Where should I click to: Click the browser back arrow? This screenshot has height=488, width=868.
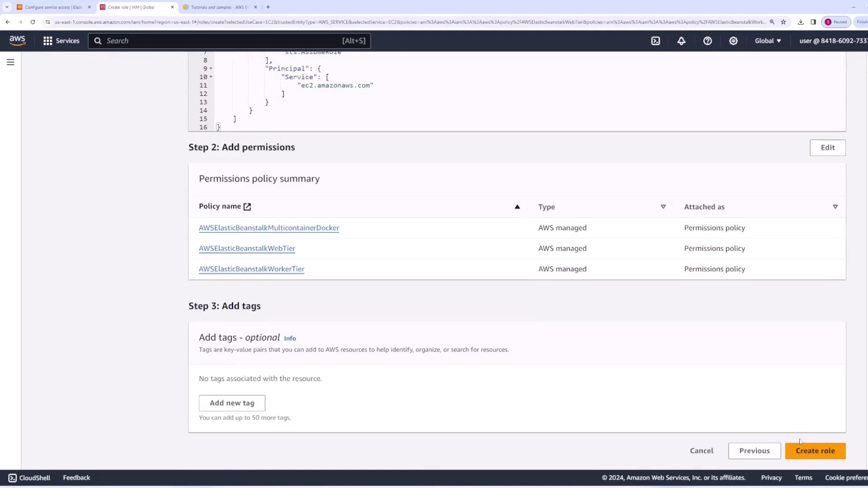[x=8, y=22]
